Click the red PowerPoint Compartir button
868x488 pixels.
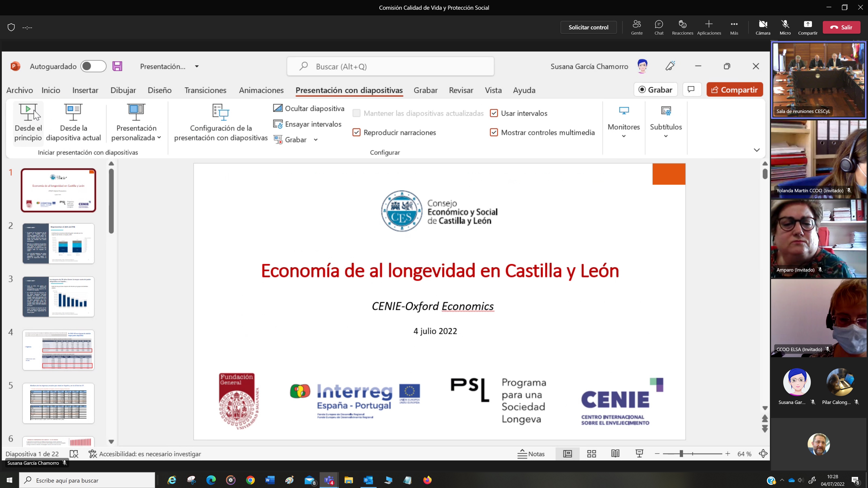coord(735,90)
